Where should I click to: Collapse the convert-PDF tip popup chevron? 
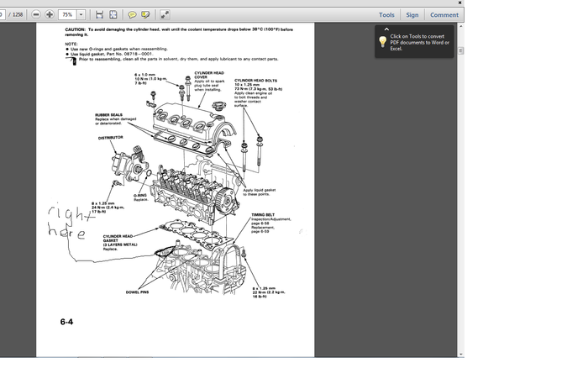point(386,29)
